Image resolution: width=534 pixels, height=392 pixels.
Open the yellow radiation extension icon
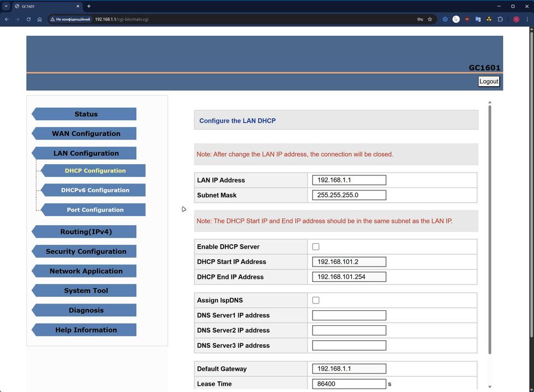pyautogui.click(x=489, y=20)
